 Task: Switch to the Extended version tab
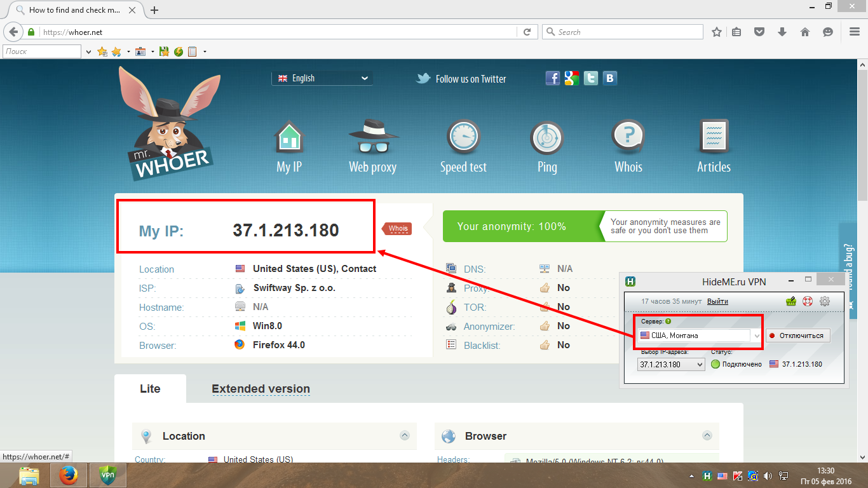[x=261, y=389]
